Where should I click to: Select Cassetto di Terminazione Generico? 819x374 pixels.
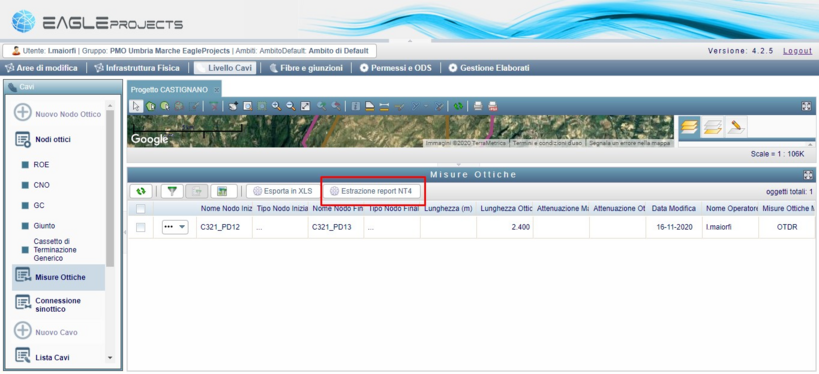point(49,250)
